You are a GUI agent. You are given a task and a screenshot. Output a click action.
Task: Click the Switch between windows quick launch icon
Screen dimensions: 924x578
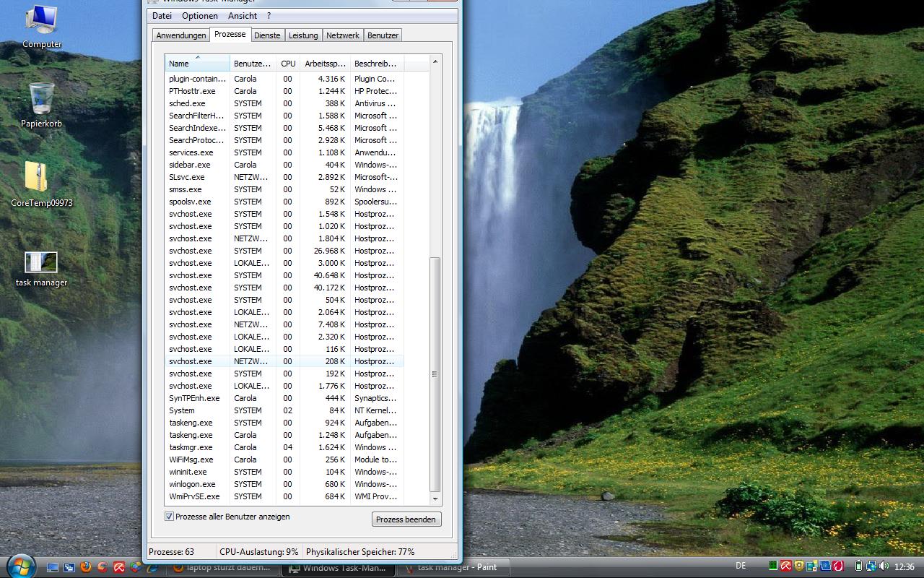click(x=69, y=567)
